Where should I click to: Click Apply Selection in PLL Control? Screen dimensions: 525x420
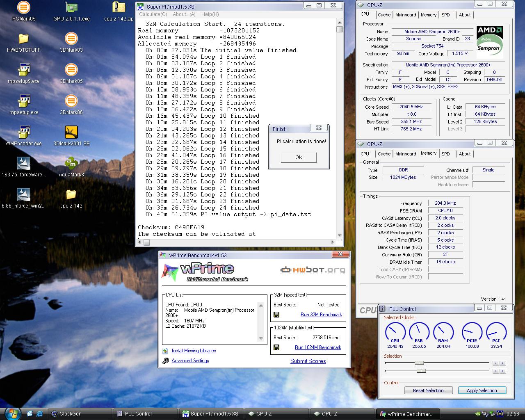tap(482, 390)
